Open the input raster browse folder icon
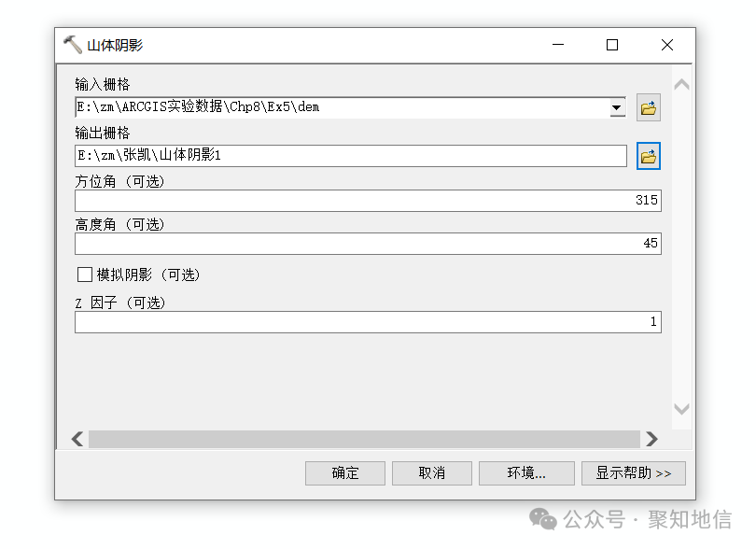This screenshot has height=549, width=756. 649,106
